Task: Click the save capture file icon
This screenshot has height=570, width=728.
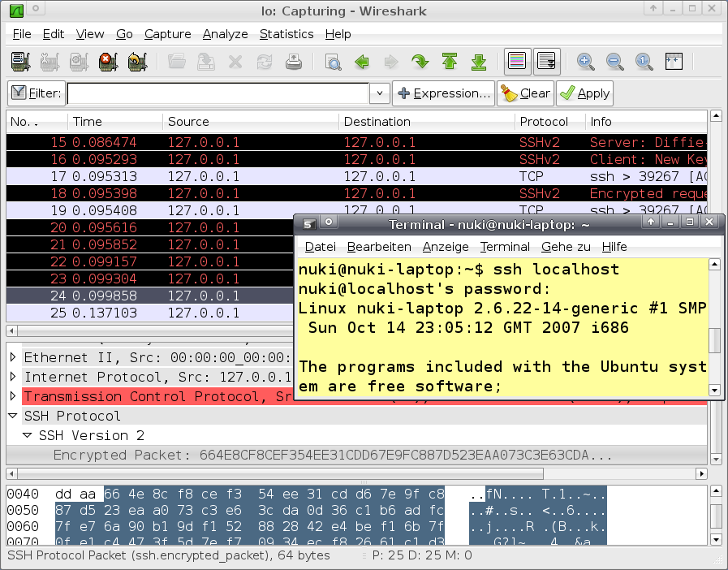Action: point(206,62)
